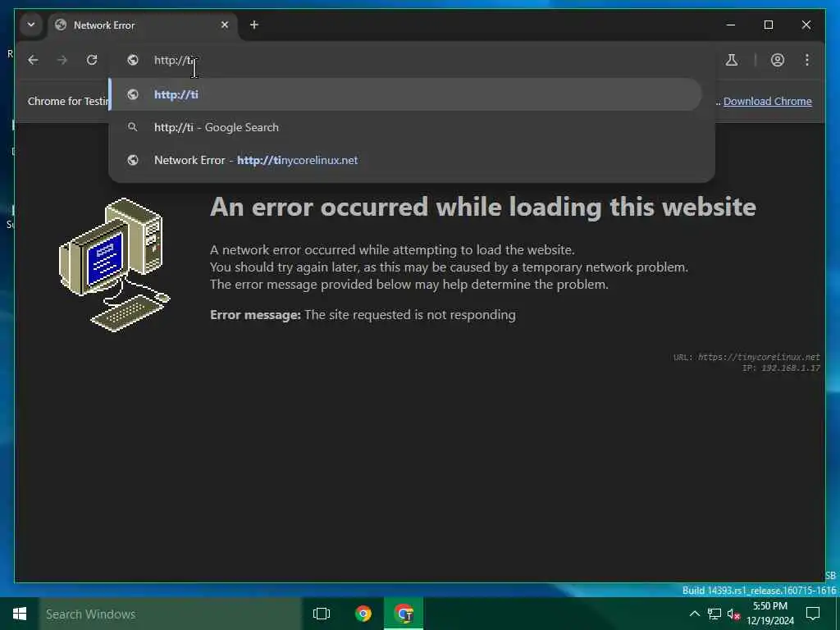
Task: Open the Windows Start menu
Action: pyautogui.click(x=20, y=614)
